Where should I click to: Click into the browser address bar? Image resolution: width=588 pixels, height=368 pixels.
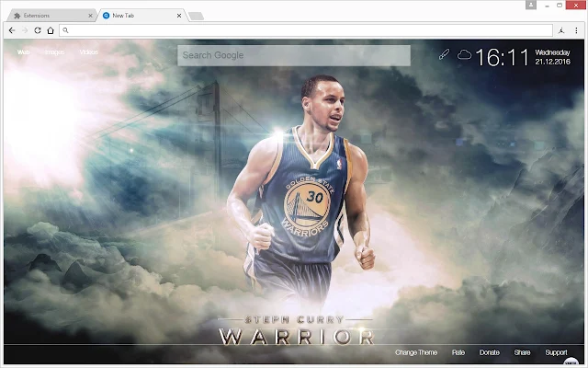pos(306,30)
